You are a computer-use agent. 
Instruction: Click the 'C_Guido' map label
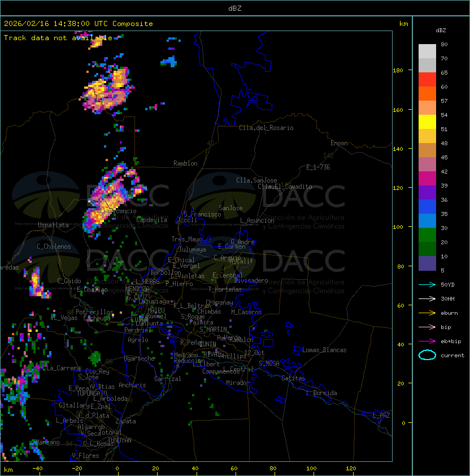(69, 281)
